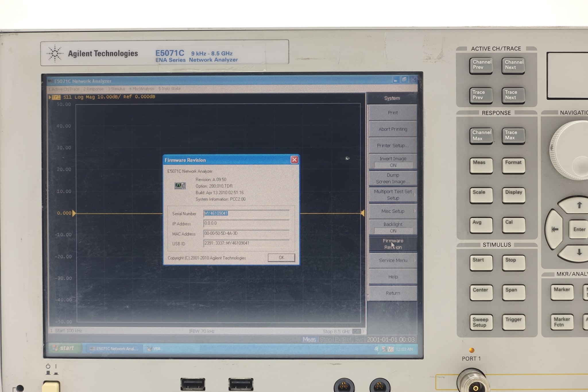This screenshot has width=588, height=392.
Task: Click the Meas status bar indicator
Action: coord(309,339)
